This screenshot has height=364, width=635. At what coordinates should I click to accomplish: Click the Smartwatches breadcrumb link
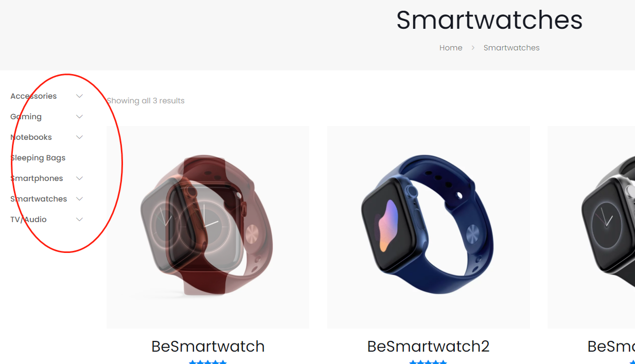[511, 48]
